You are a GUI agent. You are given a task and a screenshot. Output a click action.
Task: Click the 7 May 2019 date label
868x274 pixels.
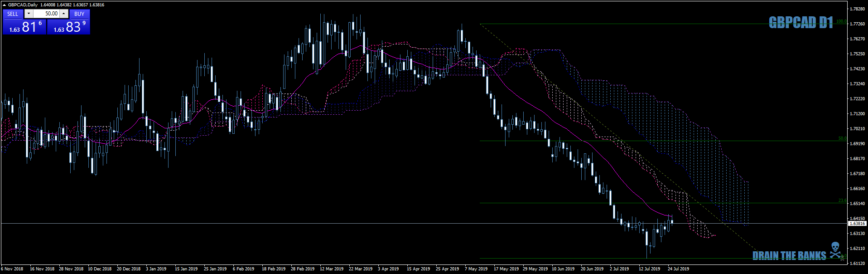click(476, 269)
